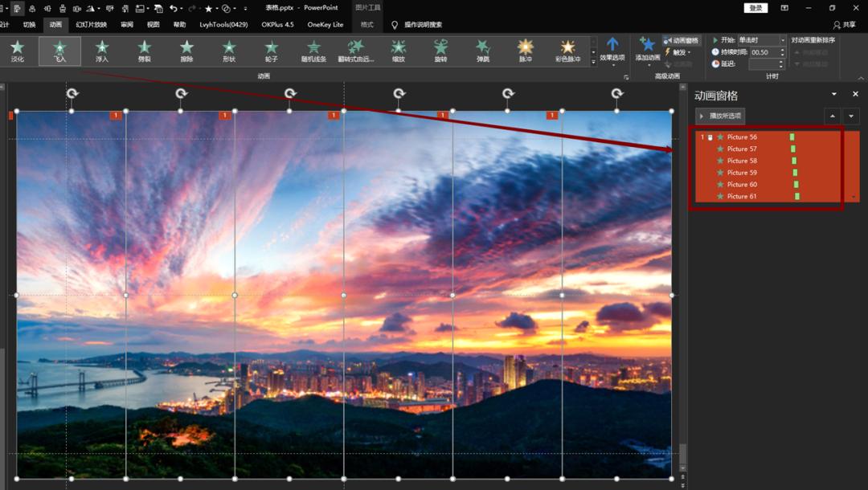Select the 淡化 (Fade) animation effect

coord(18,51)
